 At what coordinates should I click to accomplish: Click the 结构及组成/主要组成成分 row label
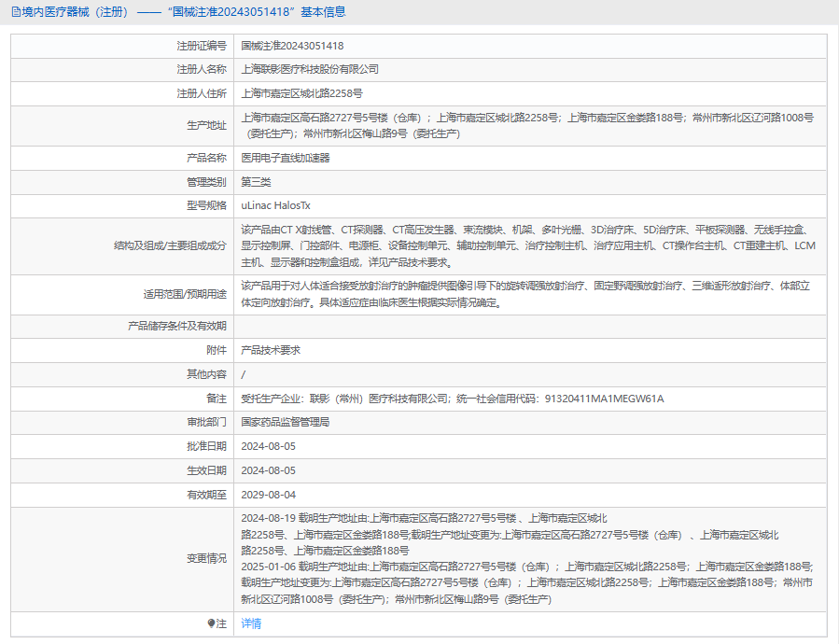pyautogui.click(x=169, y=245)
